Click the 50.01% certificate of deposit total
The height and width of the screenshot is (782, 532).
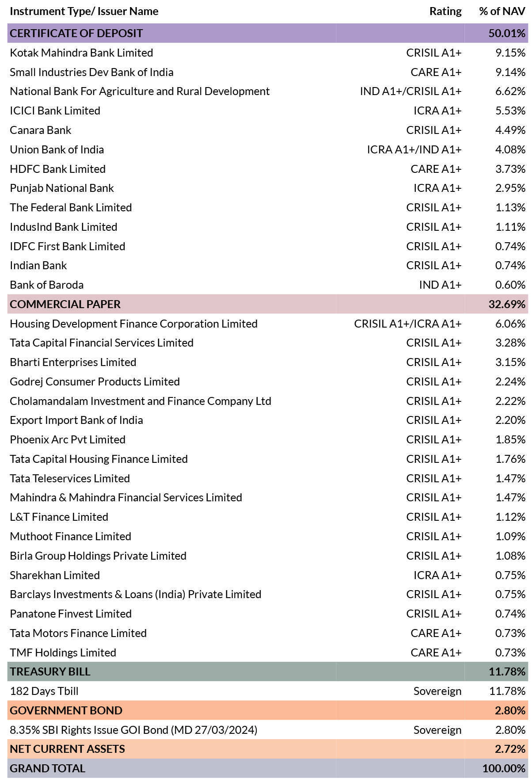pyautogui.click(x=507, y=33)
